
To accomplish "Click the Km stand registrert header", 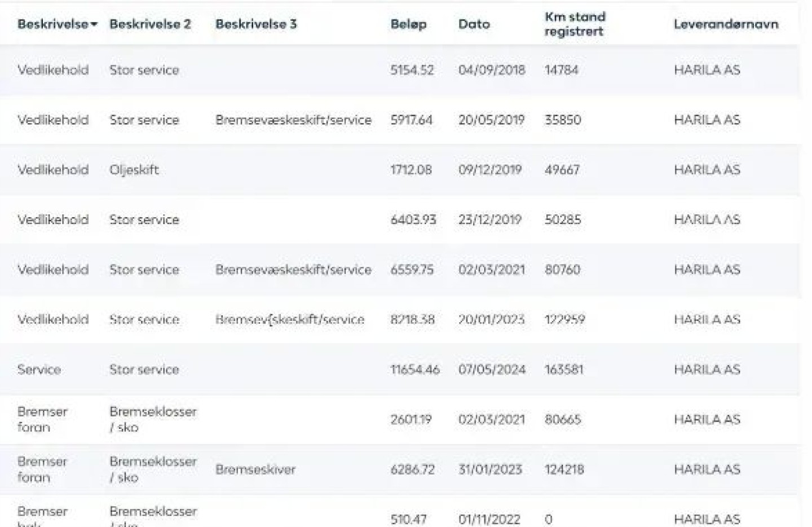I will click(x=575, y=24).
